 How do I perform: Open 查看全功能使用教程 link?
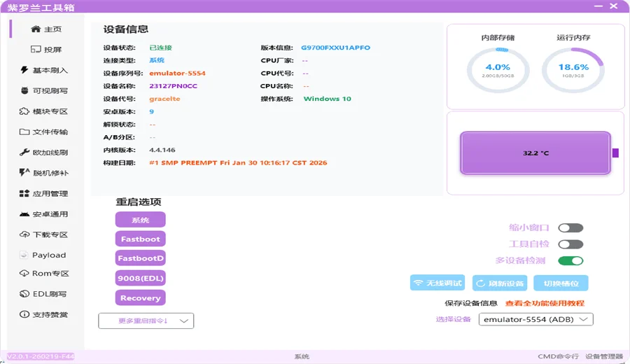pyautogui.click(x=545, y=303)
